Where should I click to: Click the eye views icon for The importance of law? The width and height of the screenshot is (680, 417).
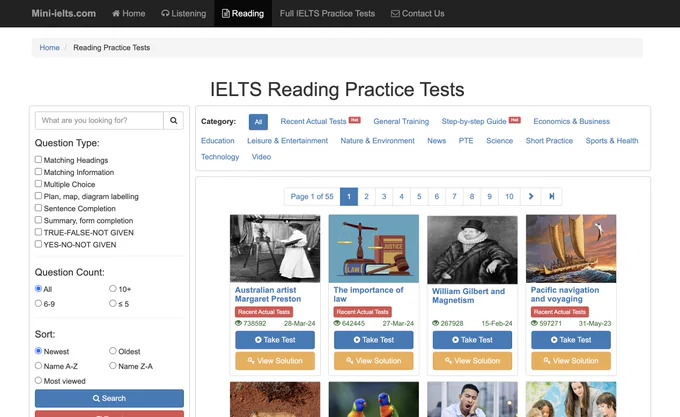click(337, 323)
